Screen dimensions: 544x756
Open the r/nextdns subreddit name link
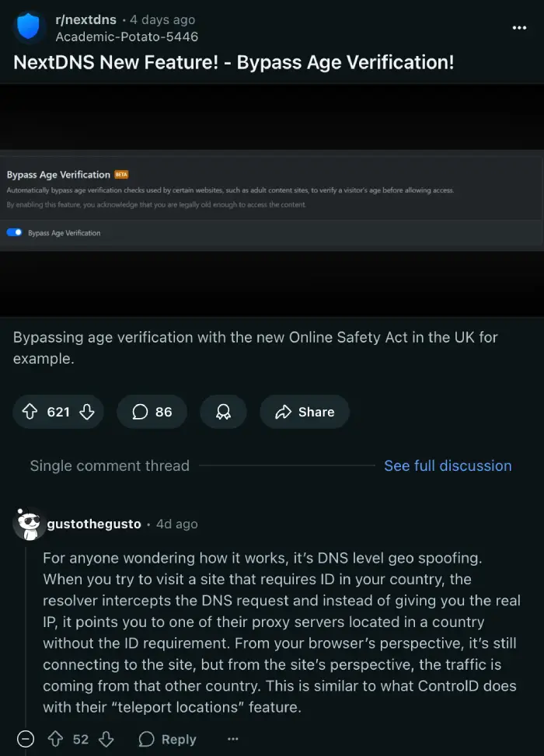(x=85, y=19)
